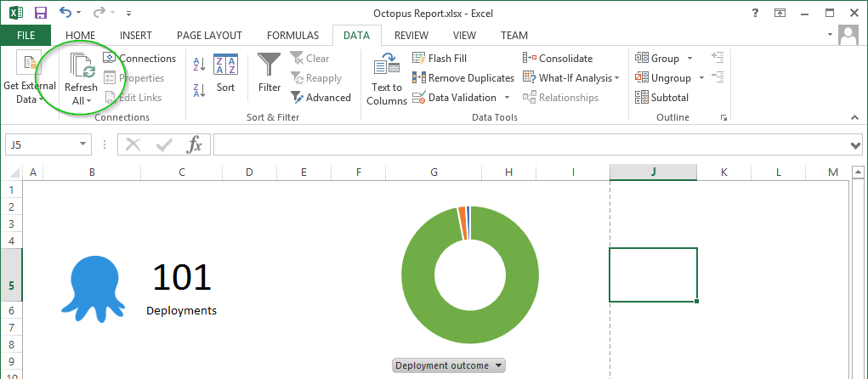Save the workbook from quick access toolbar

click(40, 13)
